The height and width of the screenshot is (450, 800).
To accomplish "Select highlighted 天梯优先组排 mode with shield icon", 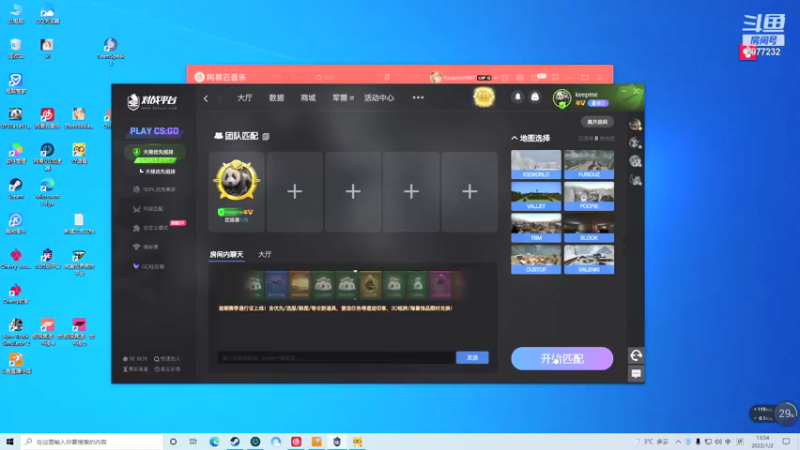I will [155, 152].
